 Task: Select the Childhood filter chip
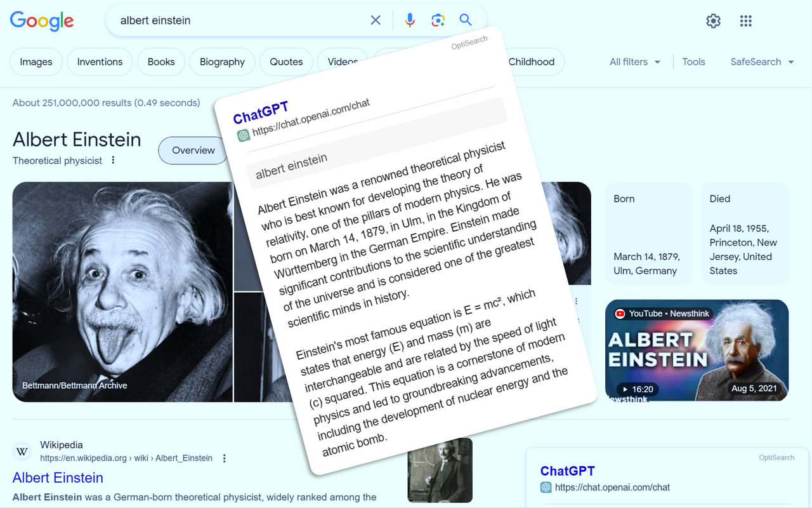click(x=532, y=62)
